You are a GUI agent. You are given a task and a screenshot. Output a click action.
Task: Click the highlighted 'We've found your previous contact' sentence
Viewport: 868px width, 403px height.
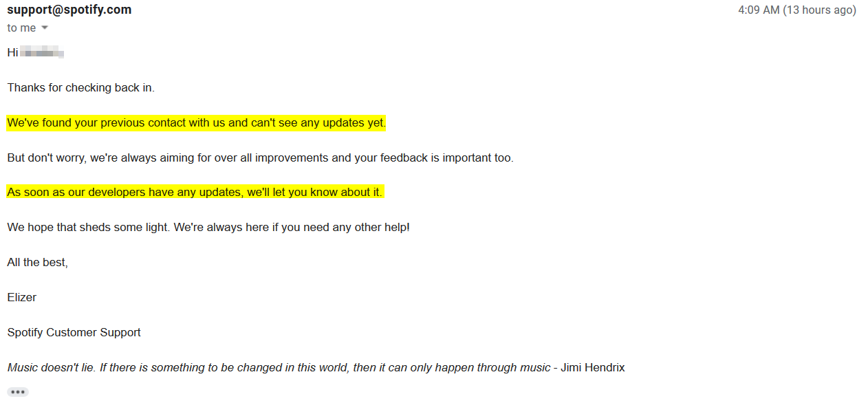click(x=197, y=123)
